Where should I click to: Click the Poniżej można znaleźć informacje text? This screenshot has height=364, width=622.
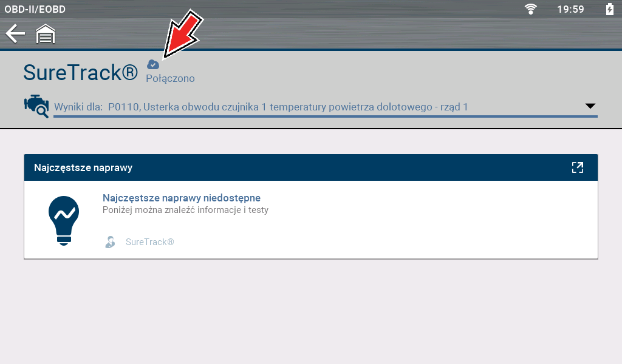tap(185, 211)
